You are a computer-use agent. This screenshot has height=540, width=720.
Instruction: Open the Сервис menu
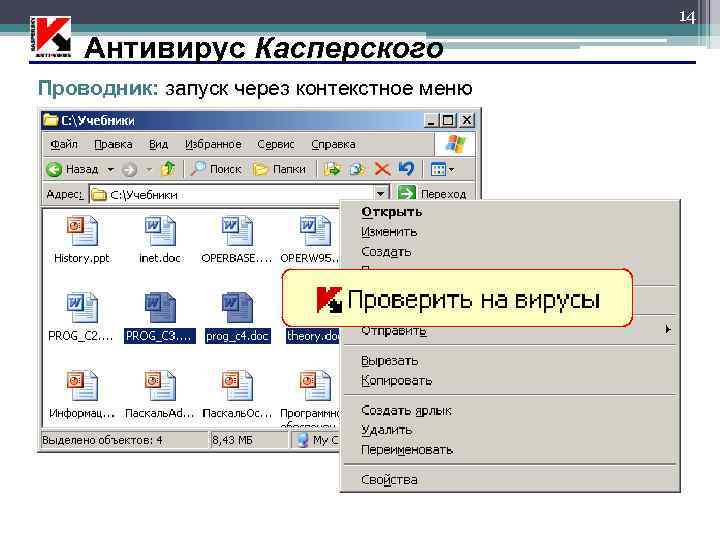coord(276,144)
